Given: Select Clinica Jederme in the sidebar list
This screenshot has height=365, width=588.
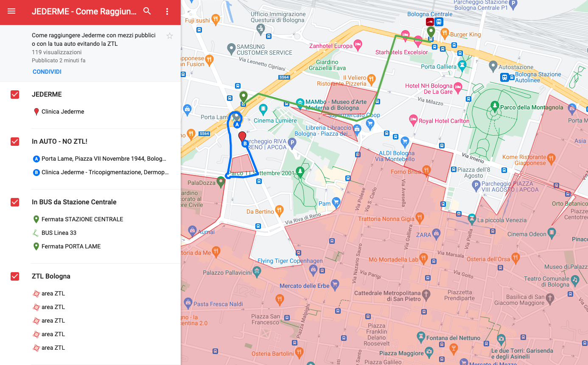Looking at the screenshot, I should (x=63, y=111).
